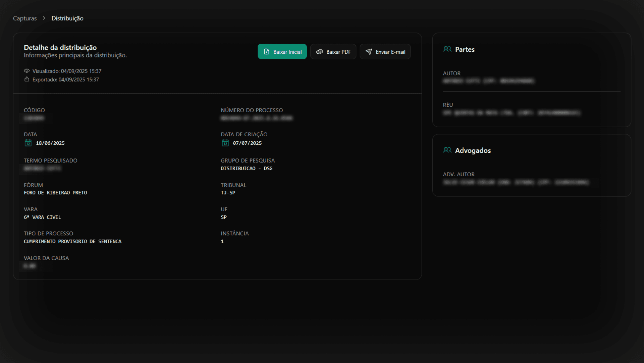The width and height of the screenshot is (644, 363).
Task: Click the people icon beside Partes
Action: pos(447,49)
